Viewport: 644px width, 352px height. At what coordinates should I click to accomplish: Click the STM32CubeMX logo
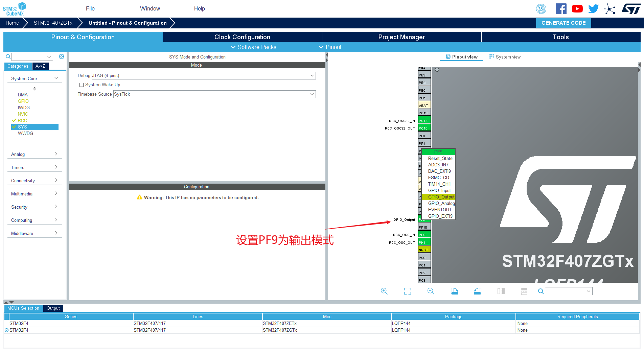click(x=15, y=9)
